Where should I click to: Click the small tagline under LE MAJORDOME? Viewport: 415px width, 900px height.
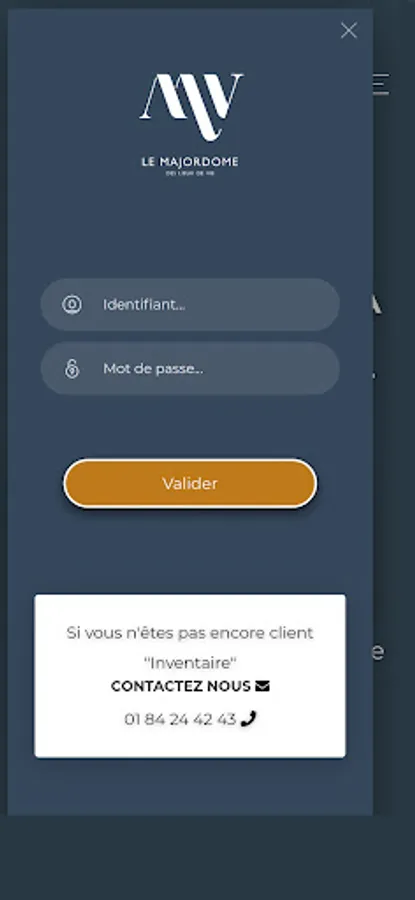190,174
